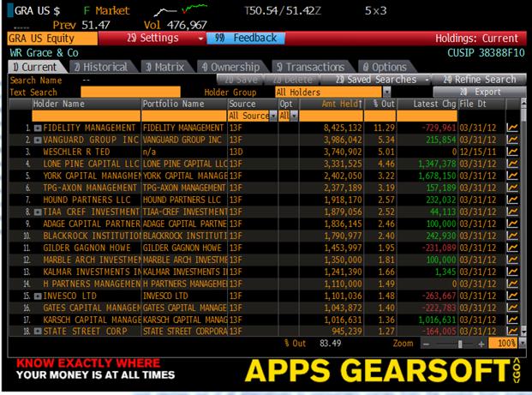532x395 pixels.
Task: Click the Export button
Action: [x=480, y=92]
